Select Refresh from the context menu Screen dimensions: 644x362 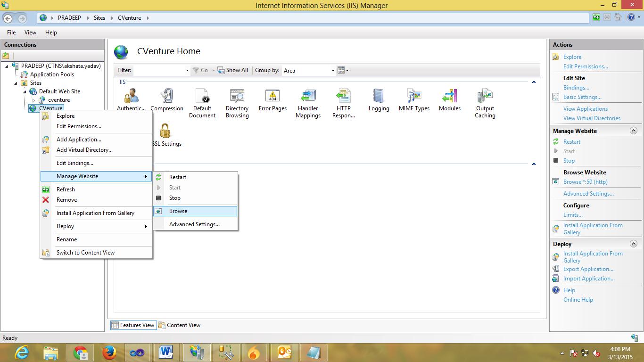pyautogui.click(x=96, y=189)
